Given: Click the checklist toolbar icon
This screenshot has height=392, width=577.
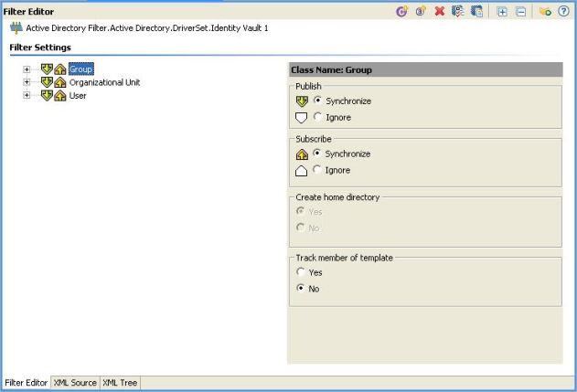Looking at the screenshot, I should tap(458, 11).
